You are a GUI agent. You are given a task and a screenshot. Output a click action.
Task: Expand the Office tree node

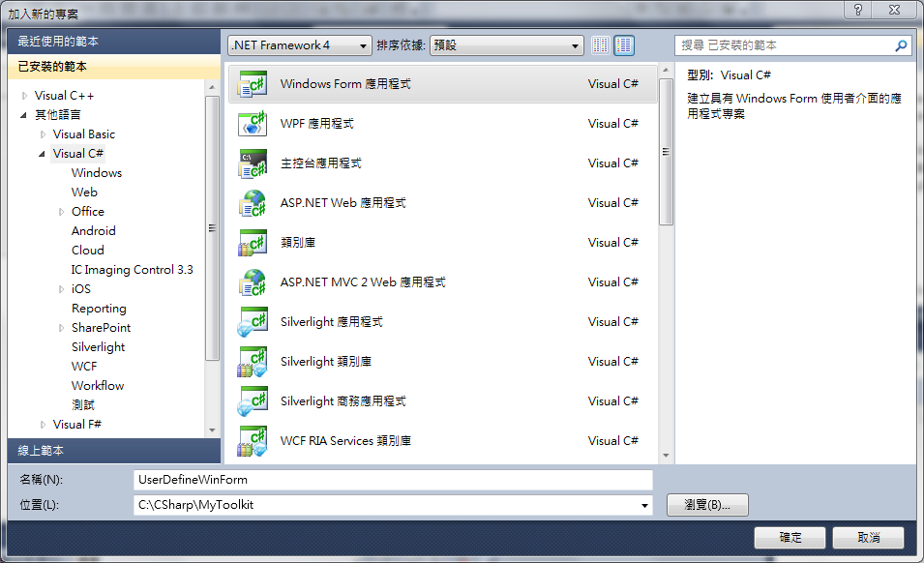pos(61,212)
